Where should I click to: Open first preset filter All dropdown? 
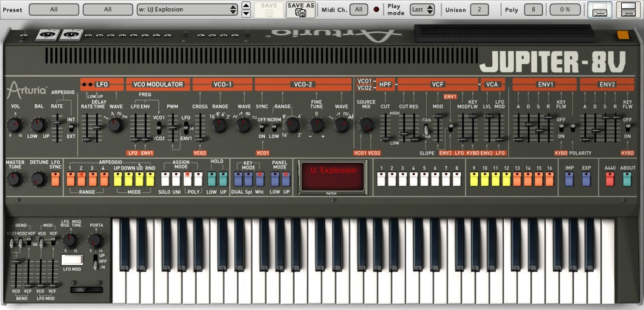[53, 9]
